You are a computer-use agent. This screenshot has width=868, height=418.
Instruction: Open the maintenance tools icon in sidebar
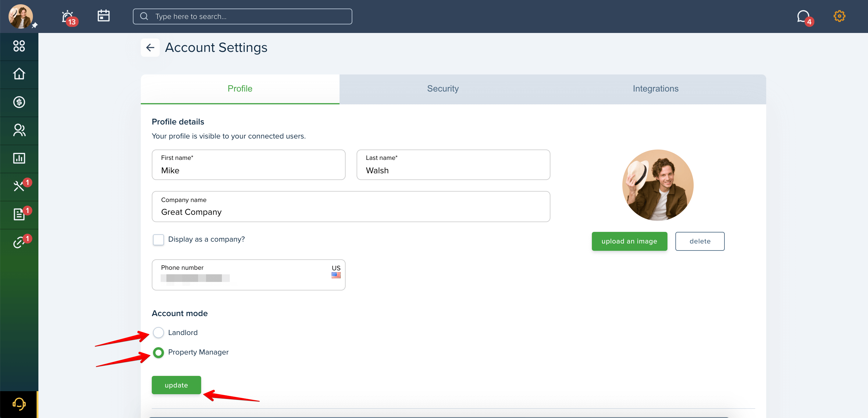pos(19,186)
